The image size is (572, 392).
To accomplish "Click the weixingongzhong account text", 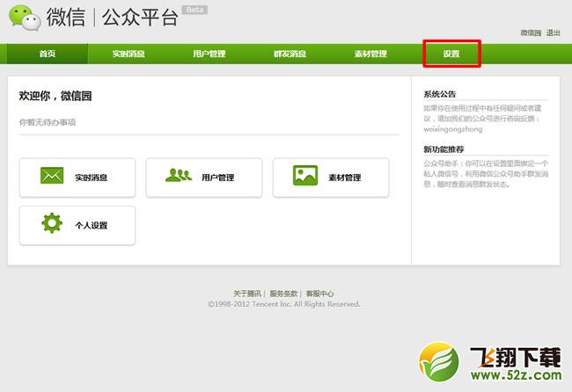I will tap(452, 129).
